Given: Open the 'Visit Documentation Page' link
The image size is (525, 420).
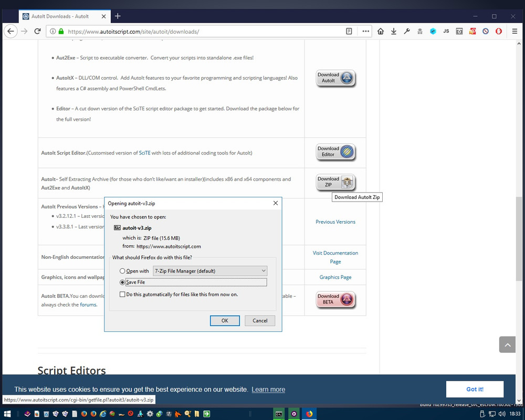Looking at the screenshot, I should click(335, 257).
